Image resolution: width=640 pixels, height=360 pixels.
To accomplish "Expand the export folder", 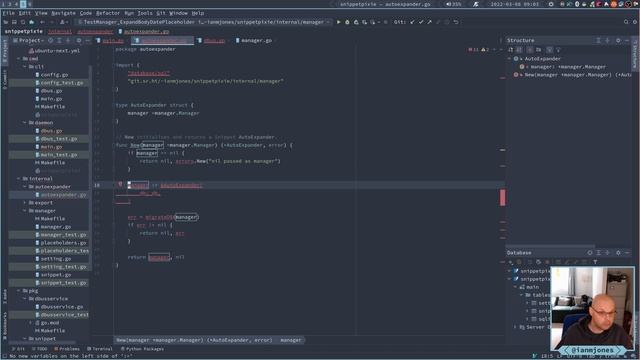I will pos(25,202).
